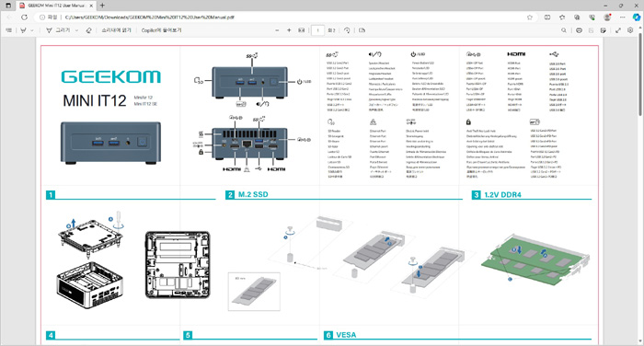644x346 pixels.
Task: Select the 그리기 draw tool
Action: (58, 30)
